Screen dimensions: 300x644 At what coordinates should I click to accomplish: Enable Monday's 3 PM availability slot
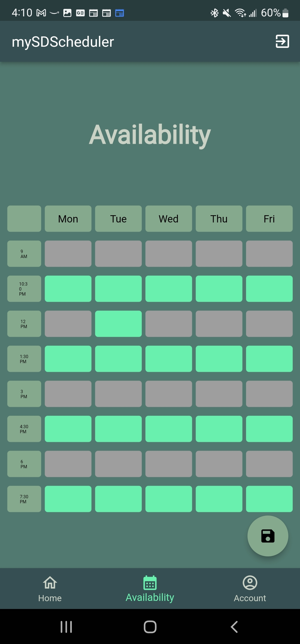click(68, 394)
